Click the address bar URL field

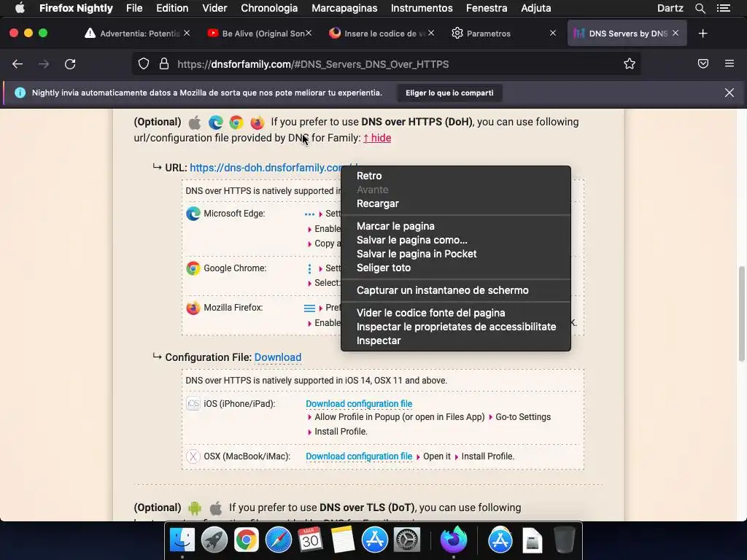[x=386, y=64]
